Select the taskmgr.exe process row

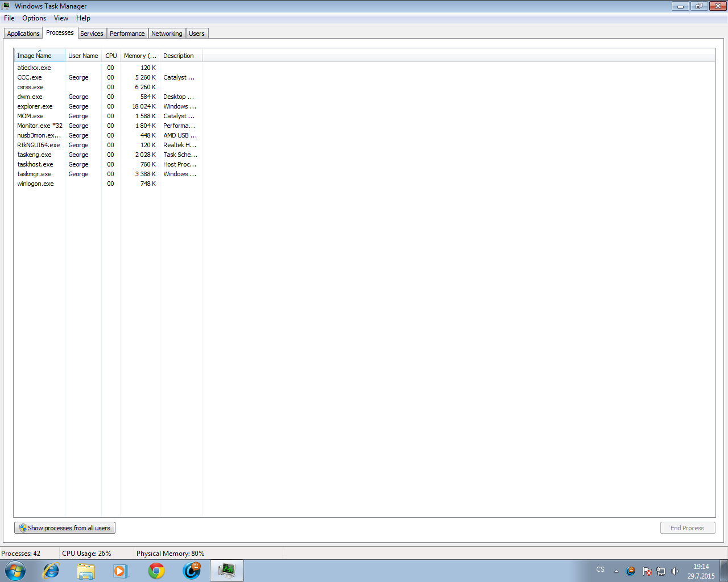pos(108,174)
